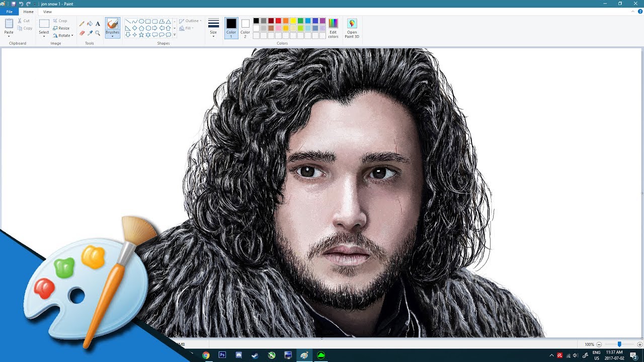
Task: Choose the Oval shape
Action: coord(141,22)
